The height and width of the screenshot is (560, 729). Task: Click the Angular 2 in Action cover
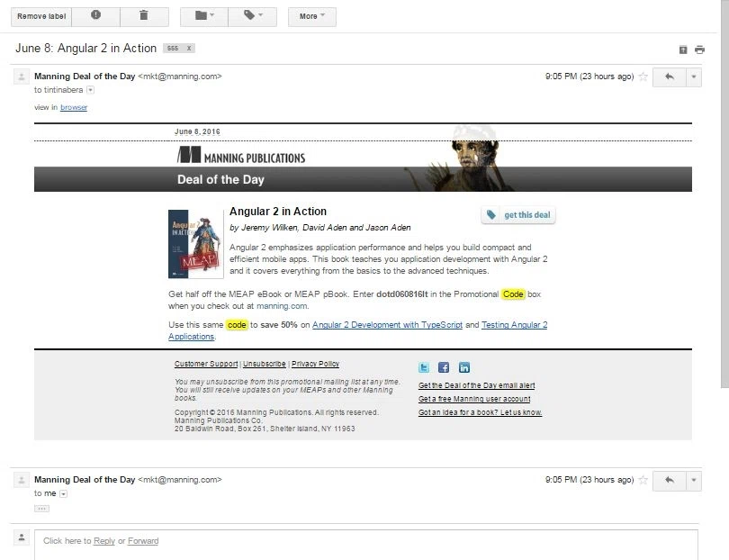point(195,244)
